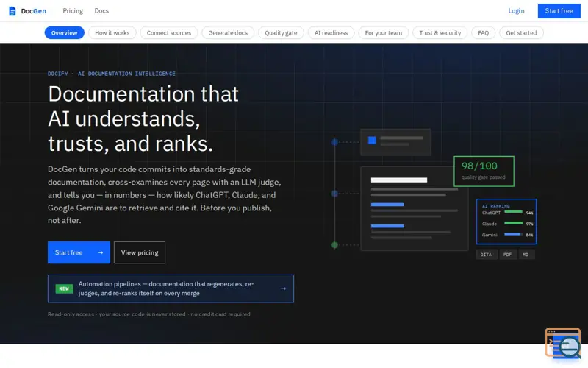The image size is (588, 368).
Task: Click the green timeline node in illustration
Action: click(334, 245)
